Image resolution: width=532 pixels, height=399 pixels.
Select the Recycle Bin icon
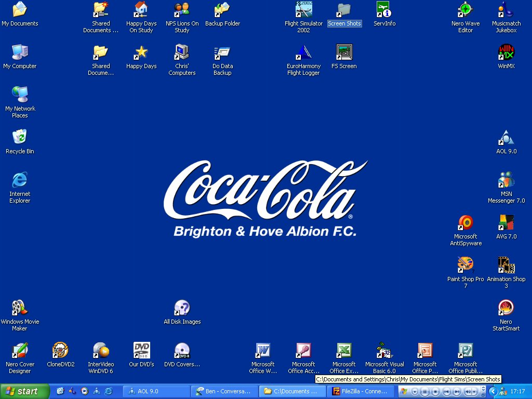point(20,142)
